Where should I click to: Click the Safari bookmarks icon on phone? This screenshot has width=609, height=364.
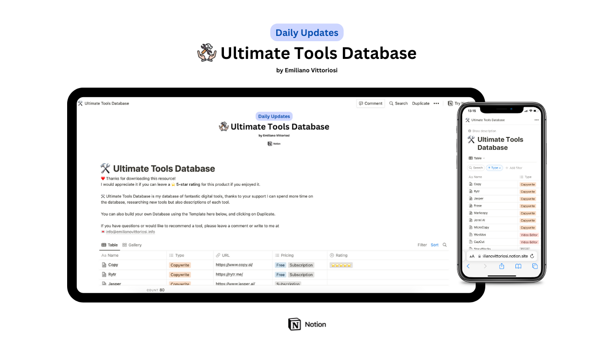518,266
